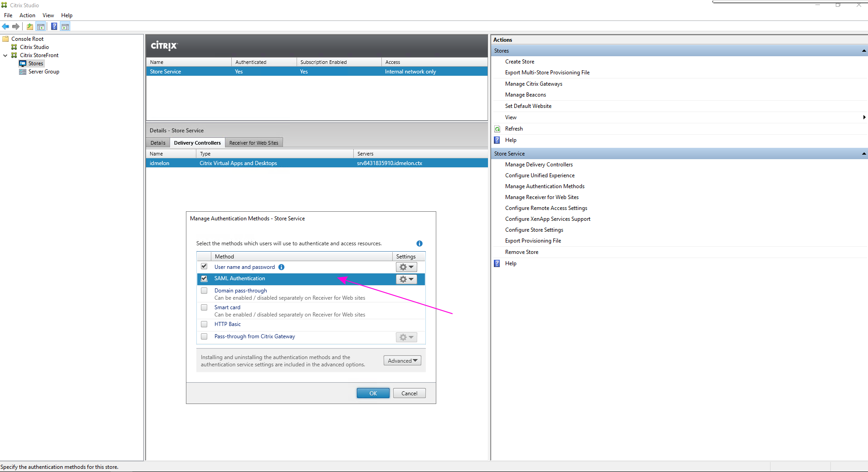Click Manage Receiver for Web Sites action
868x472 pixels.
pyautogui.click(x=542, y=197)
